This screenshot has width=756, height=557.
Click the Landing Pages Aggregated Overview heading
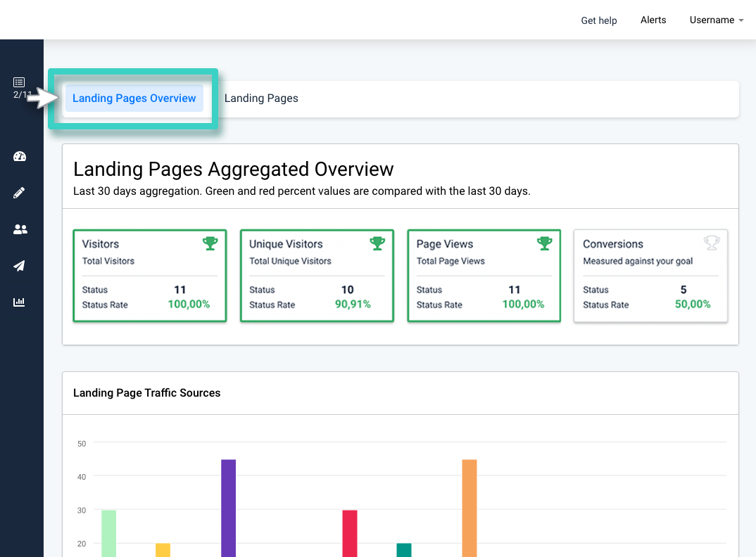pyautogui.click(x=234, y=169)
